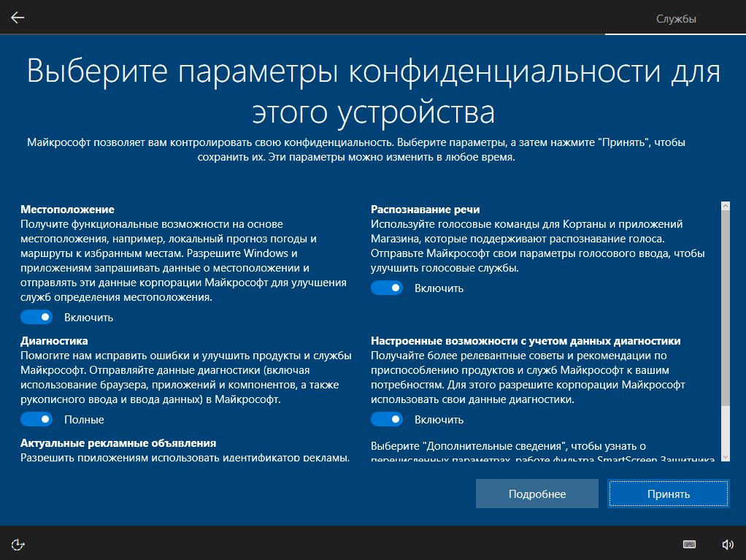Open the on-screen keyboard icon
746x560 pixels.
689,544
